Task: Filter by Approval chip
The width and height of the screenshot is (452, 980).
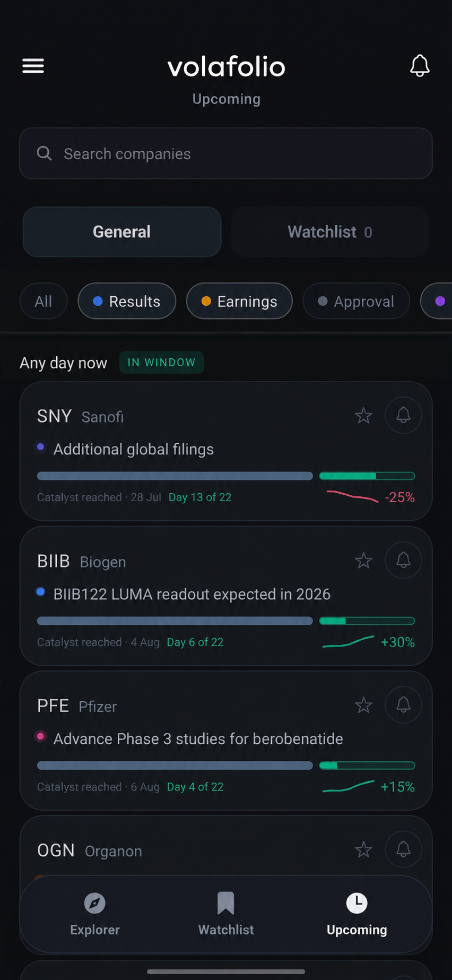Action: point(356,301)
